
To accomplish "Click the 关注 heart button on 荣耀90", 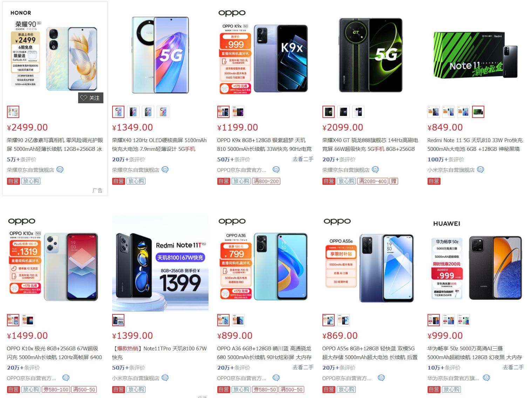I will pos(90,98).
